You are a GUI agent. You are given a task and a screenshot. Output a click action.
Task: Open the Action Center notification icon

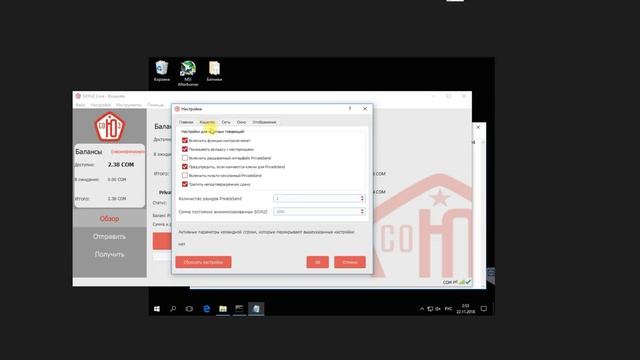coord(484,309)
